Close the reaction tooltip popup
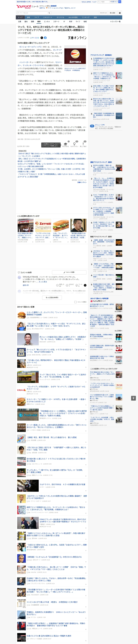The height and width of the screenshot is (644, 138). tap(60, 144)
